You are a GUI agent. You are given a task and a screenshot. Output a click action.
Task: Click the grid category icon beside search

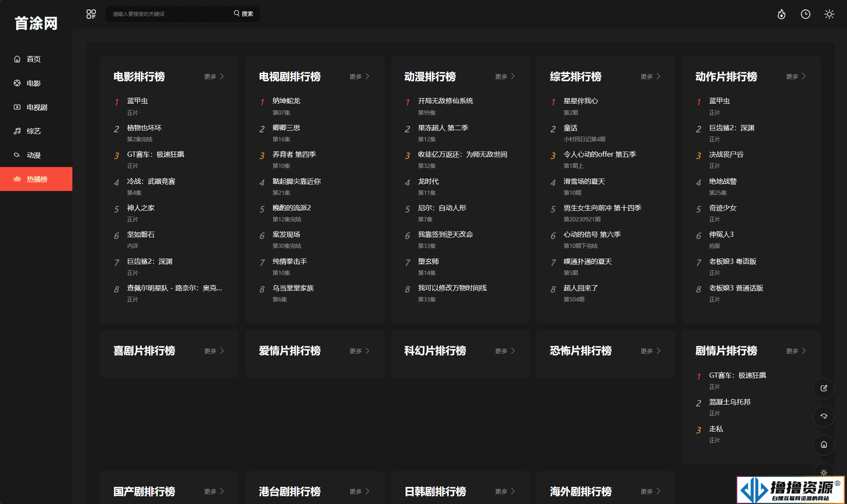click(91, 14)
